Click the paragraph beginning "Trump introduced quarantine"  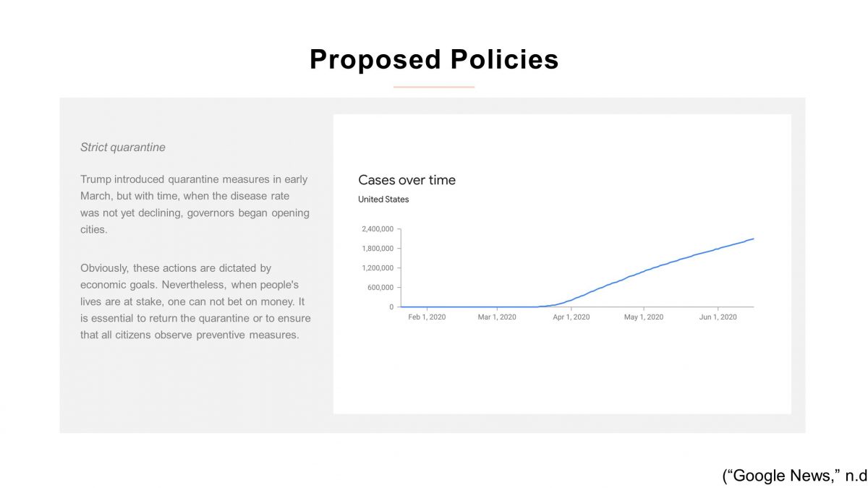(x=195, y=205)
